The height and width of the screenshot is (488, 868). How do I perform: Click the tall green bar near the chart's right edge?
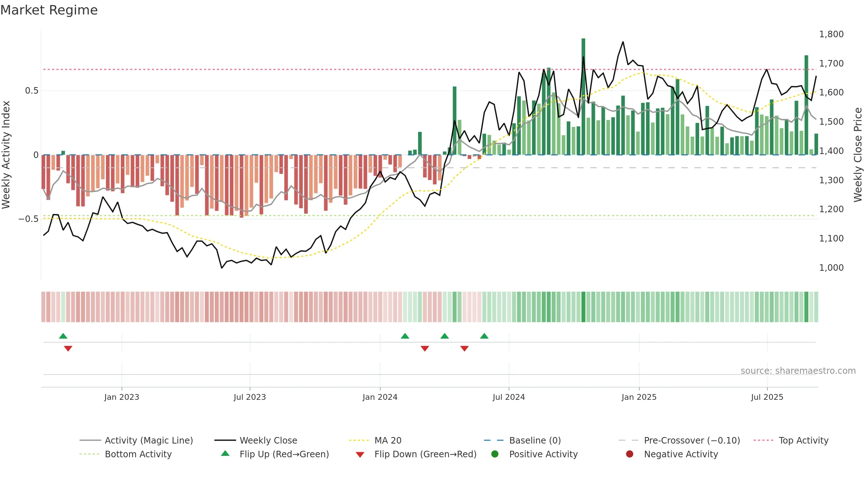(x=806, y=105)
